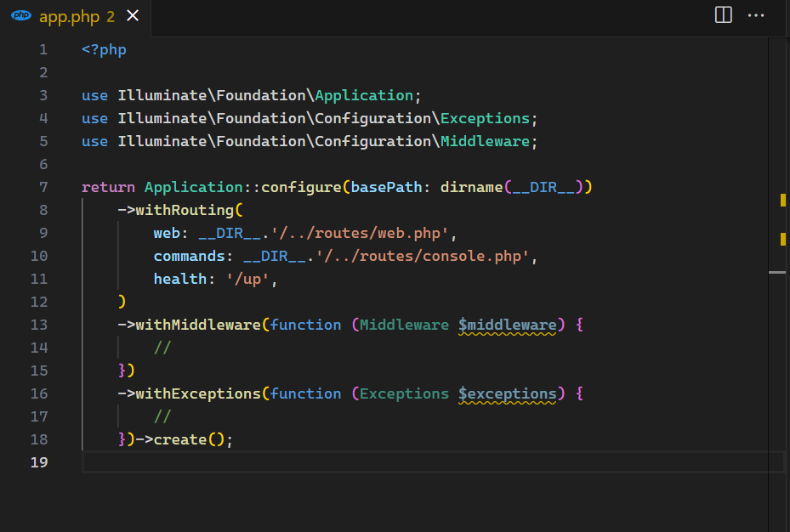Click the web named argument on line 9
This screenshot has width=790, height=532.
167,233
